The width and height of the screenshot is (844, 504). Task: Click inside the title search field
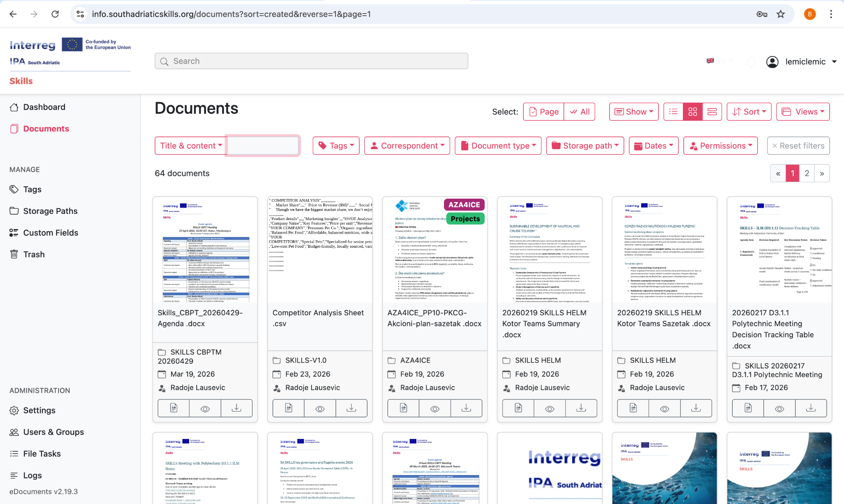click(x=262, y=145)
